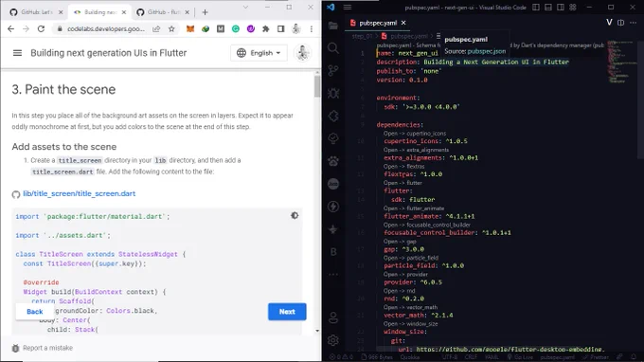The image size is (644, 362).
Task: Toggle primary side bar layout icon
Action: point(536,7)
